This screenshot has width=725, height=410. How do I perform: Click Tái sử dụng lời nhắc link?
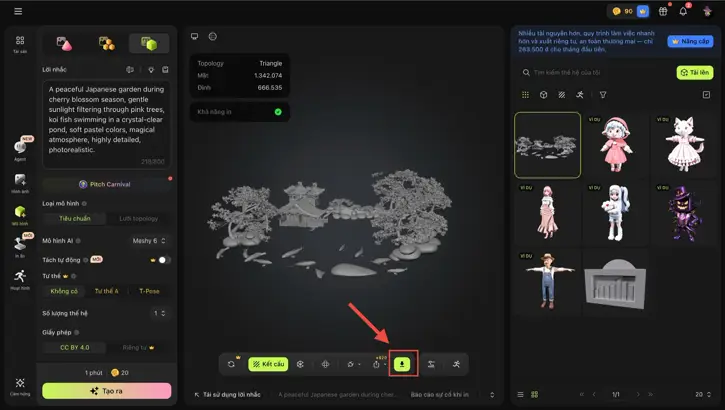pos(227,394)
